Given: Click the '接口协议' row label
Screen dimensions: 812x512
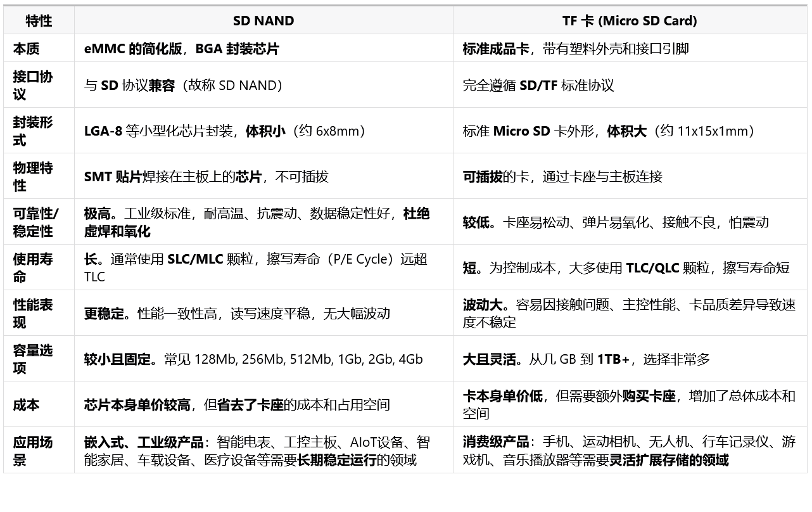Looking at the screenshot, I should [39, 85].
